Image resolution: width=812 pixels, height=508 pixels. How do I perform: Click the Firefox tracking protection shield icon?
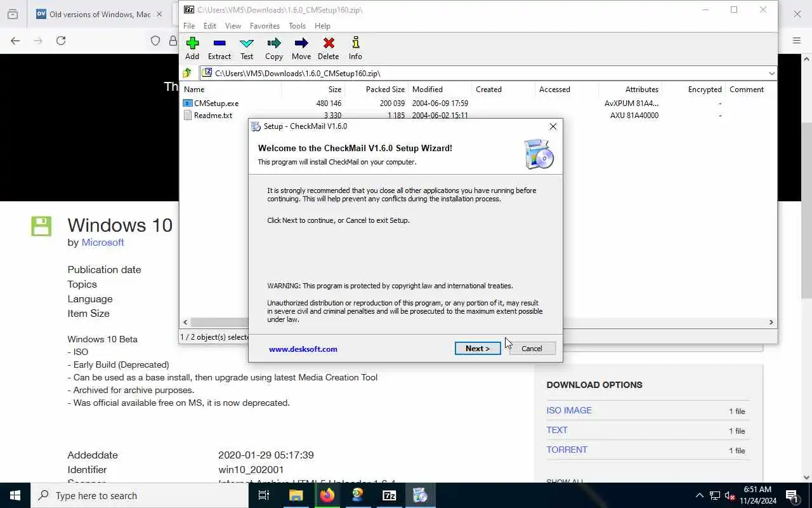[x=155, y=41]
